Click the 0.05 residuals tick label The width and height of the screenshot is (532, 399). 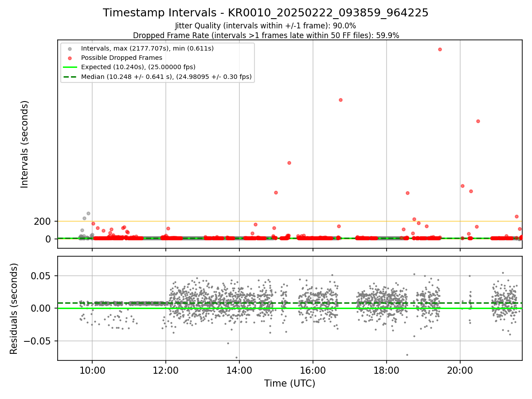pos(41,276)
